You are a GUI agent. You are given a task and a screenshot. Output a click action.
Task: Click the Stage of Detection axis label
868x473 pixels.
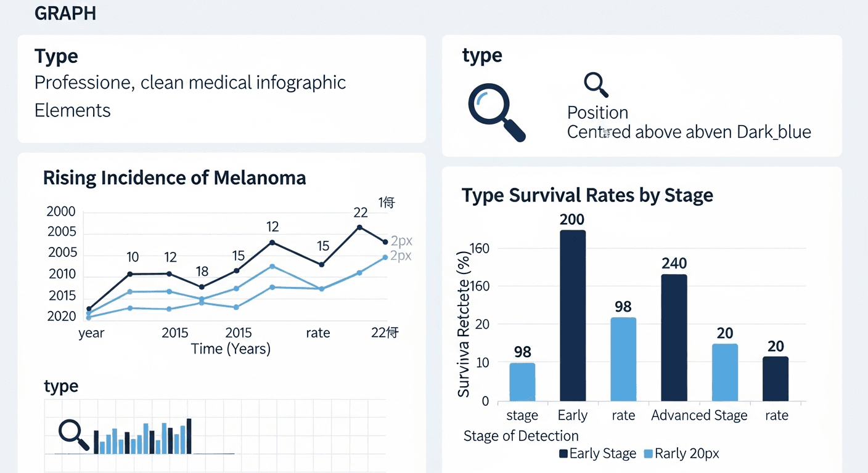pos(521,436)
